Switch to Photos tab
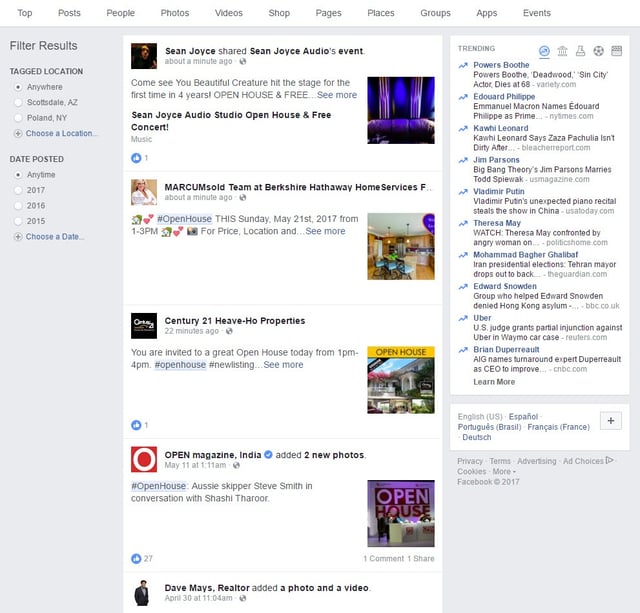Image resolution: width=640 pixels, height=613 pixels. [x=175, y=13]
